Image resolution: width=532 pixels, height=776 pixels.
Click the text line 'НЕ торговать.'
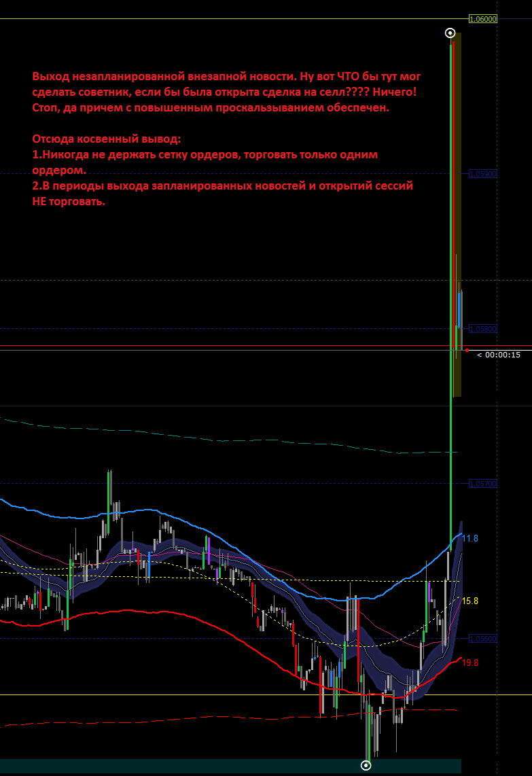pyautogui.click(x=69, y=201)
